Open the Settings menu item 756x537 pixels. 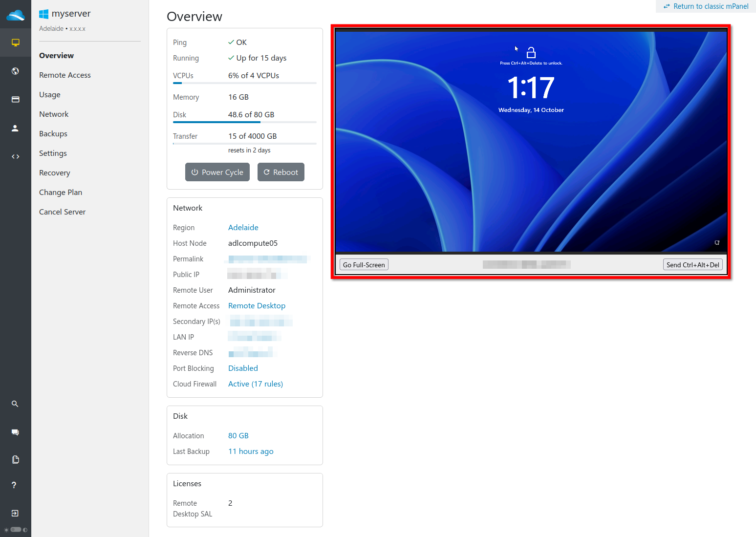[x=53, y=153]
